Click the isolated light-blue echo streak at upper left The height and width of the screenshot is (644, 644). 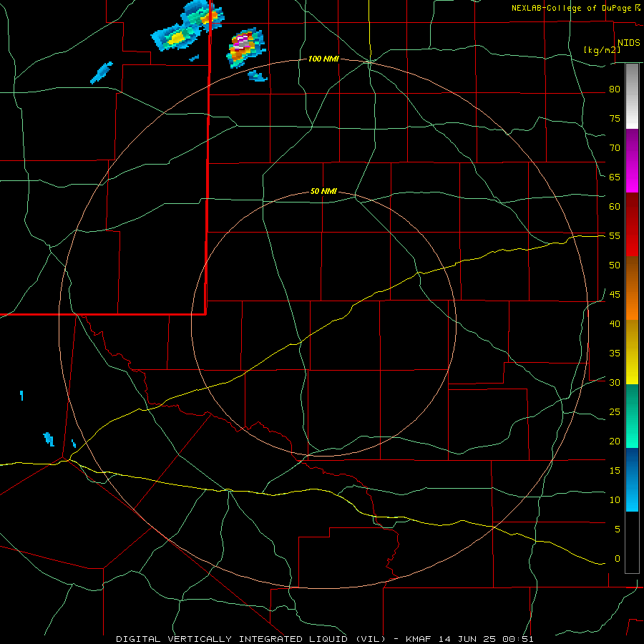(x=101, y=73)
